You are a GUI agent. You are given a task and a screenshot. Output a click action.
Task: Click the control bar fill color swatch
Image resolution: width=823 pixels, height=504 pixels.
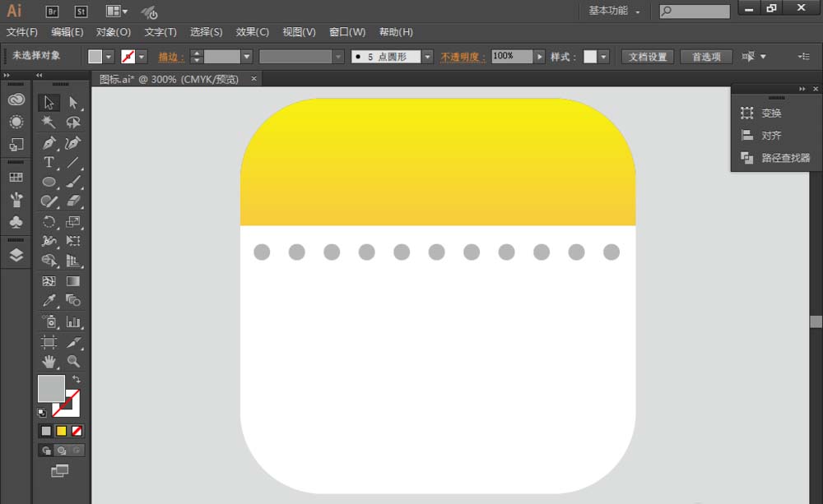click(95, 56)
